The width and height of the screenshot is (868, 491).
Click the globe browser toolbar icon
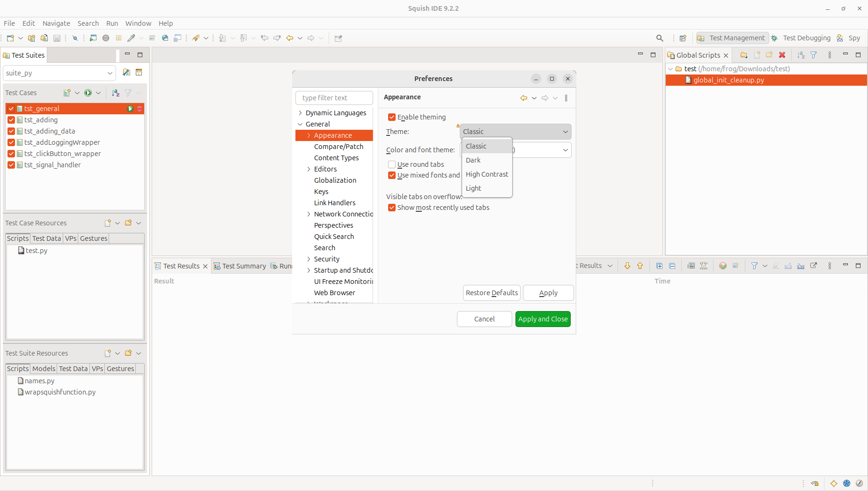point(165,38)
